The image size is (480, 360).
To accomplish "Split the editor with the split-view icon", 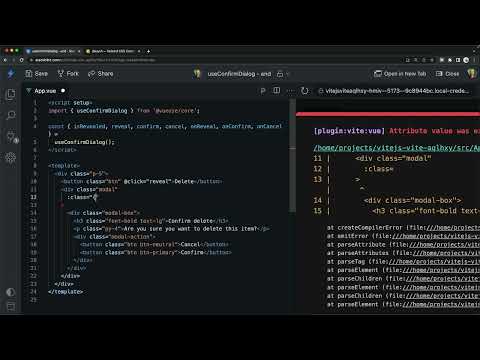I will coord(277,91).
